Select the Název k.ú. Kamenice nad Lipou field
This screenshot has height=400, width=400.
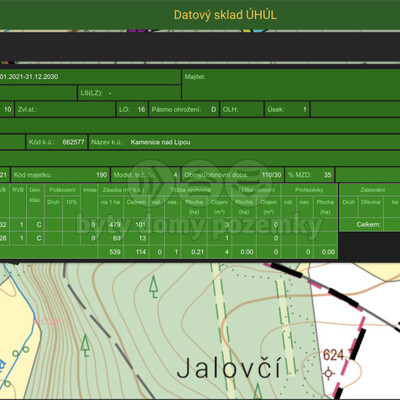click(244, 142)
